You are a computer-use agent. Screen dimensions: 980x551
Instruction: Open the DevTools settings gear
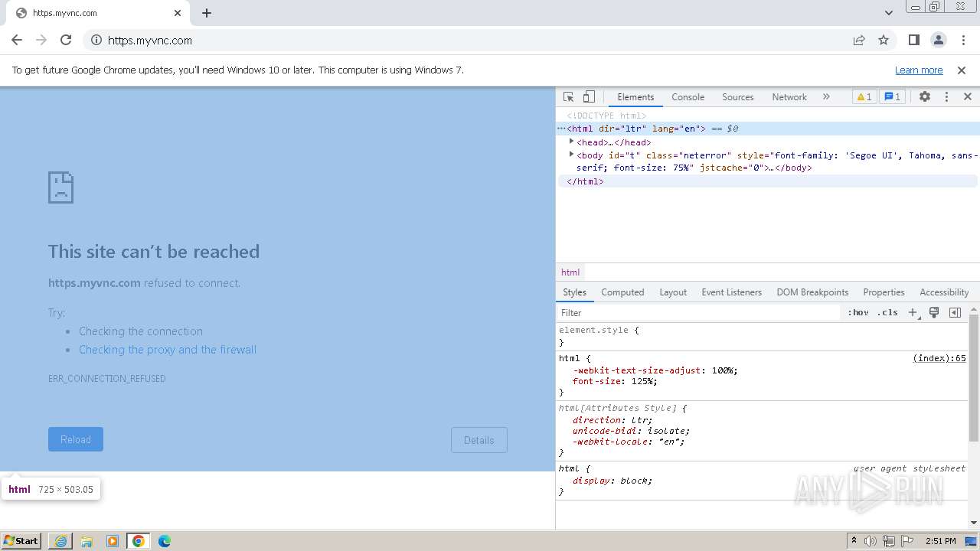[x=925, y=97]
